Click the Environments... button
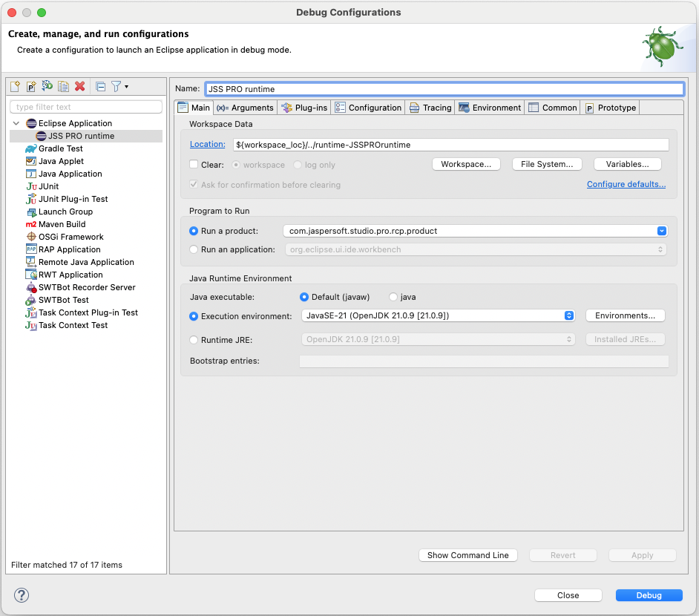Screen dimensions: 699x616 625,315
